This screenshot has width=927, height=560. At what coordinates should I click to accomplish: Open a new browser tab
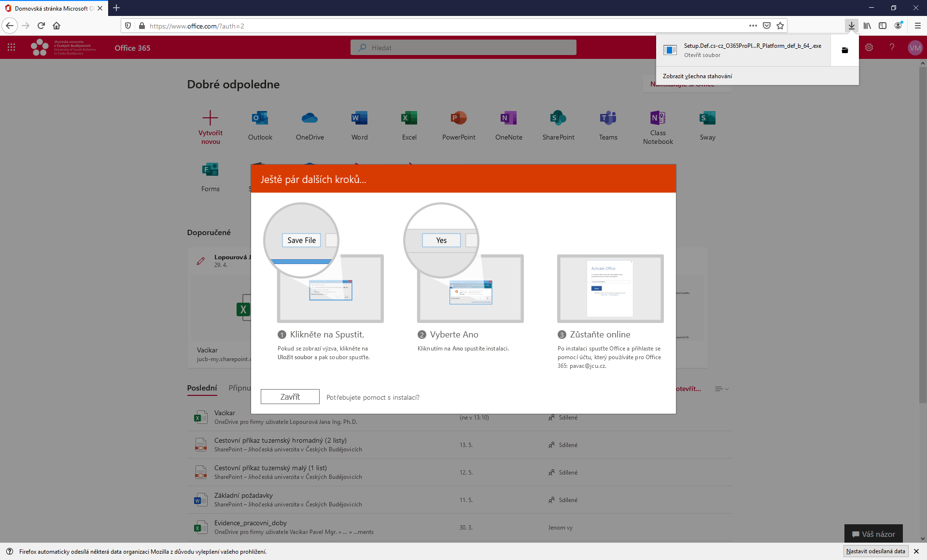[116, 8]
